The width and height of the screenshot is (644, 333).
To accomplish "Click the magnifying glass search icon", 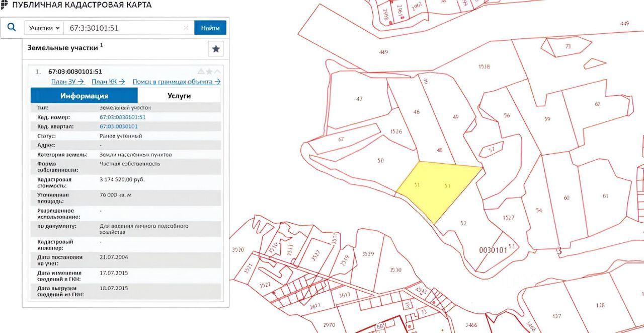I will [12, 28].
